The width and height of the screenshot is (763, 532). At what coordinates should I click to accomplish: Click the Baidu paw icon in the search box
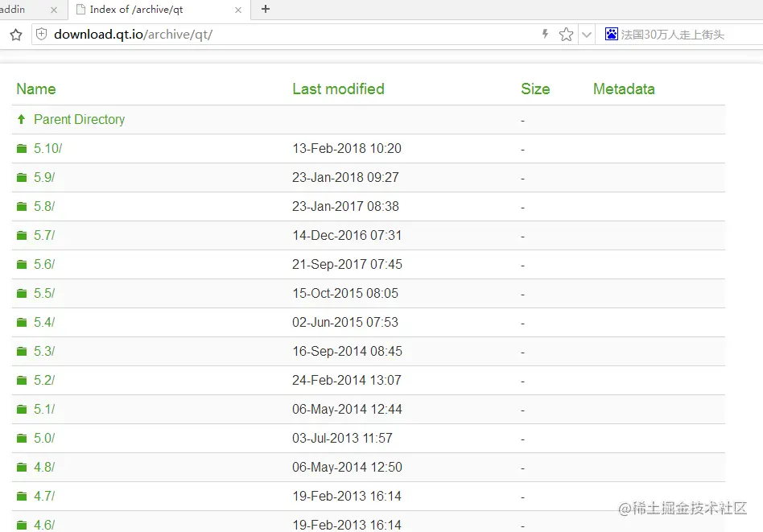[x=611, y=34]
